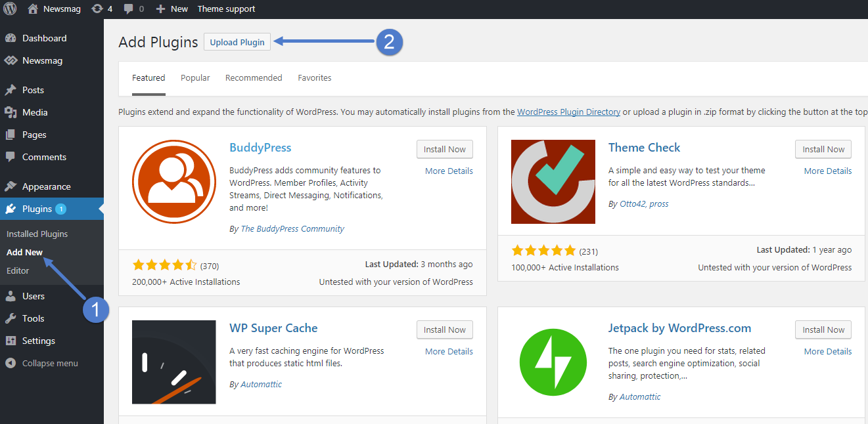Select the Add New submenu item

pyautogui.click(x=24, y=252)
